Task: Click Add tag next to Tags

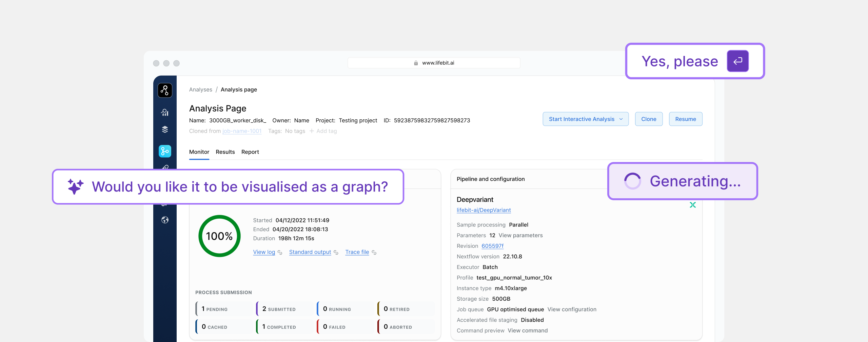Action: [323, 131]
